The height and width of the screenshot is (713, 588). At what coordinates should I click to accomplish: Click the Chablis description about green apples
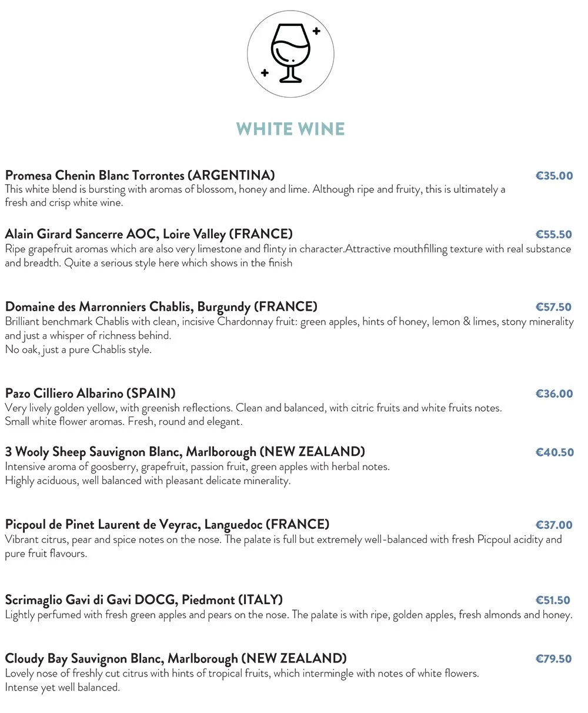(x=289, y=335)
